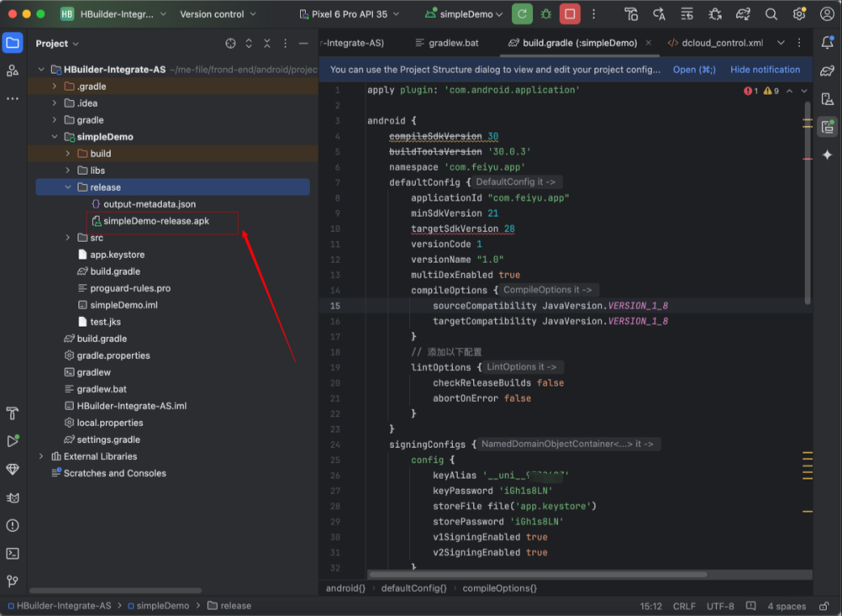Screen dimensions: 842x616
Task: Open App Quality Insights gem icon
Action: [12, 470]
